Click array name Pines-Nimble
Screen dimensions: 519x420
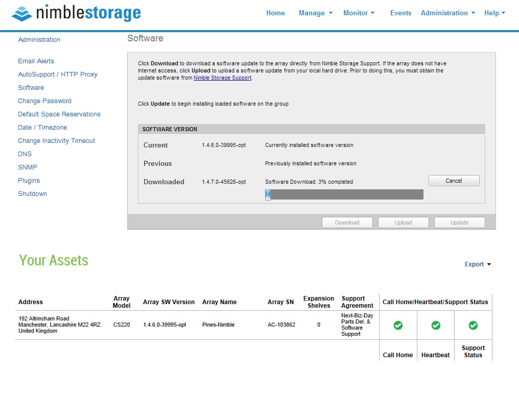pyautogui.click(x=219, y=325)
